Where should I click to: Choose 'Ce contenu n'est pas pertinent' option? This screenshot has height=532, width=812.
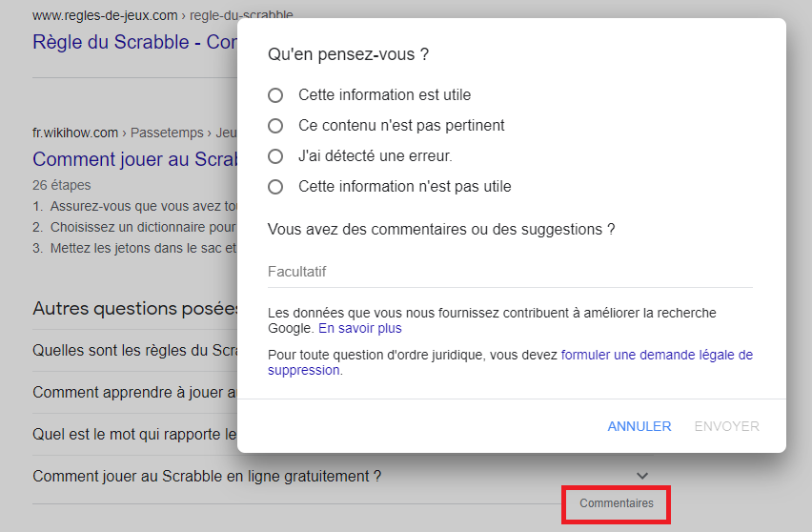275,126
